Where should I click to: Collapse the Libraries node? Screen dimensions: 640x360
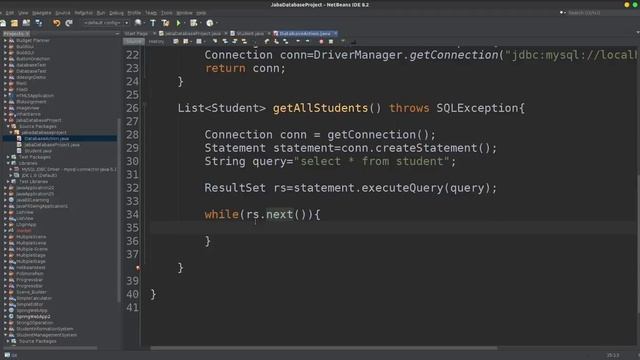tap(8, 163)
